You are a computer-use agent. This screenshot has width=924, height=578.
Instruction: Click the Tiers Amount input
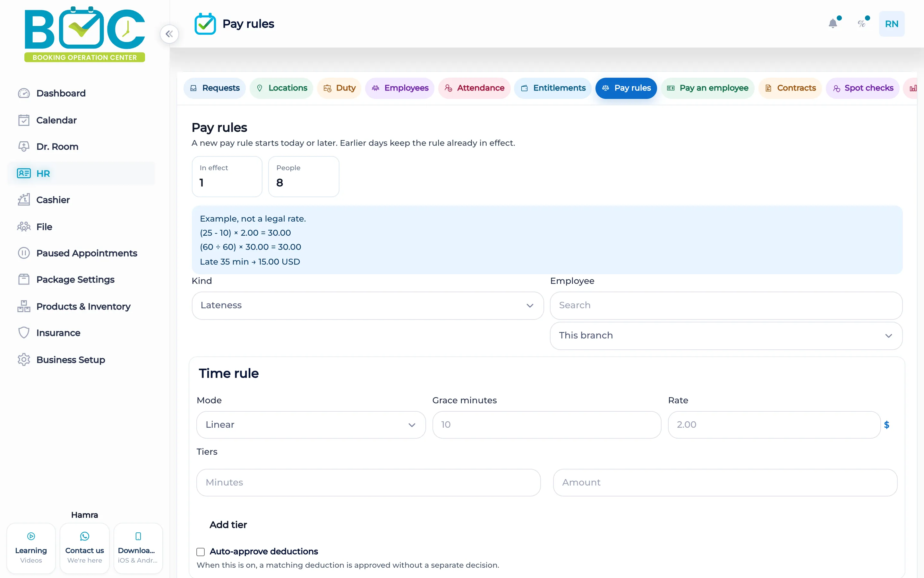(x=725, y=482)
